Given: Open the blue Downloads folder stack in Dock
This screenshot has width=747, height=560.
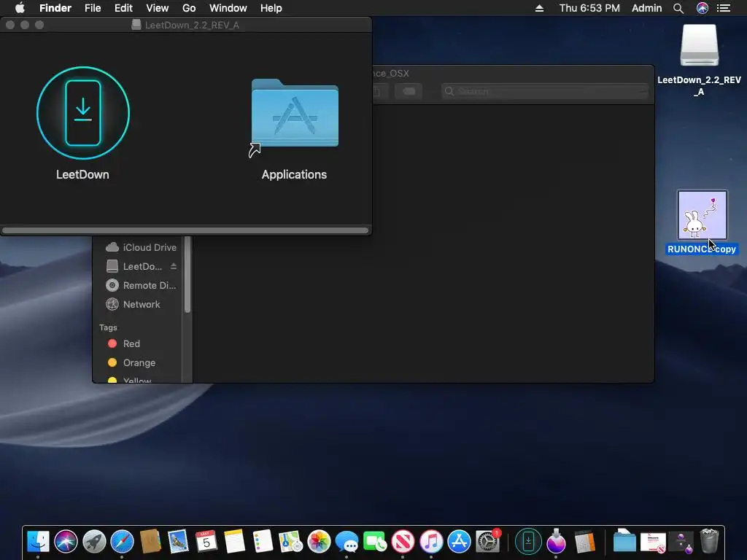Looking at the screenshot, I should coord(624,542).
